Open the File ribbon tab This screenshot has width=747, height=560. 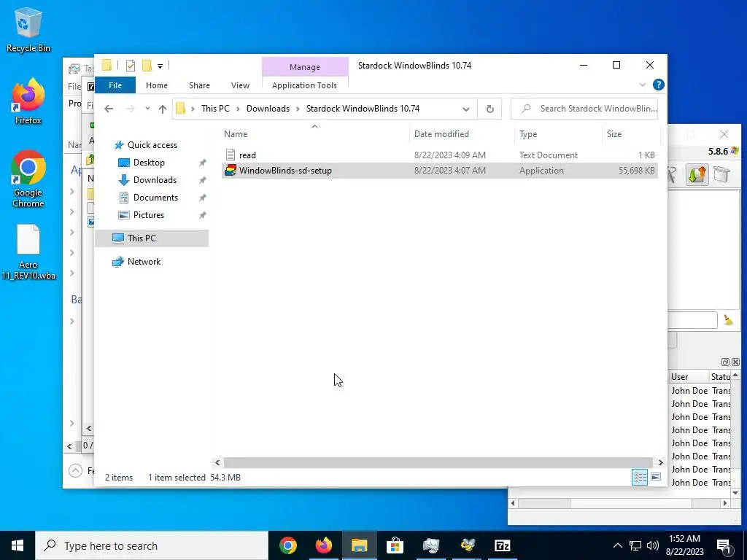click(115, 85)
